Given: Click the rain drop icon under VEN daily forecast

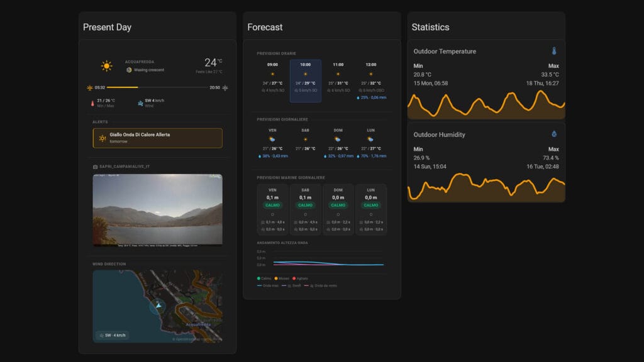Looking at the screenshot, I should pyautogui.click(x=260, y=156).
